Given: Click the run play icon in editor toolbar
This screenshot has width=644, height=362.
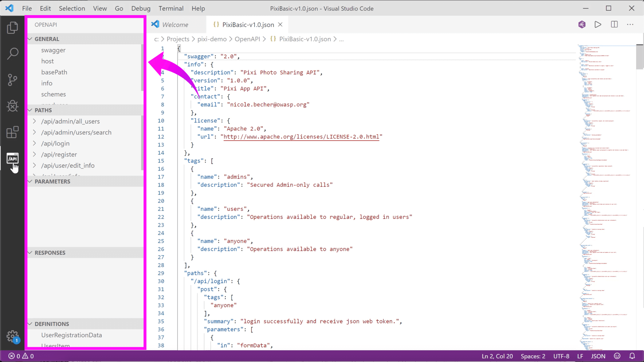Looking at the screenshot, I should tap(598, 24).
